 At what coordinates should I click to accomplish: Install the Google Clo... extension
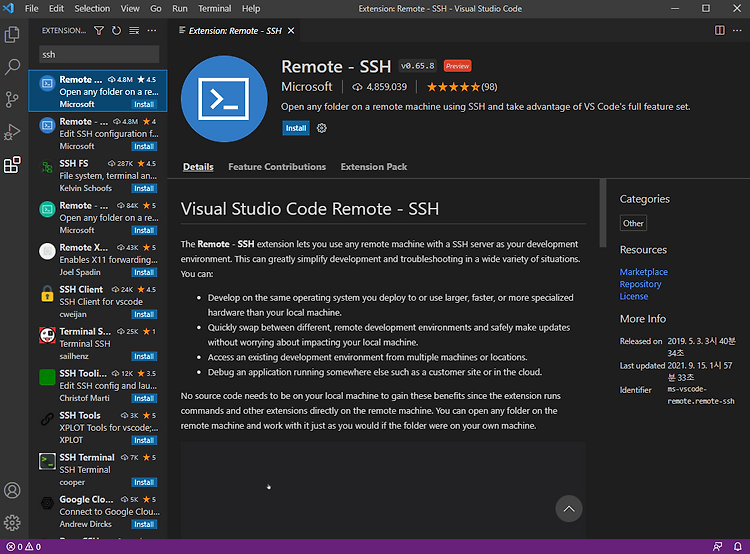tap(144, 524)
